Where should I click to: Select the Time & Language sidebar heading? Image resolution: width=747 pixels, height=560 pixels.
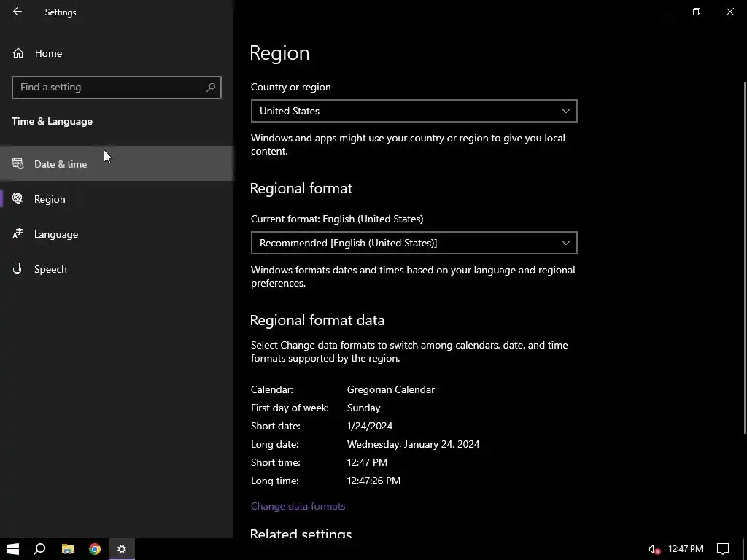pos(52,122)
